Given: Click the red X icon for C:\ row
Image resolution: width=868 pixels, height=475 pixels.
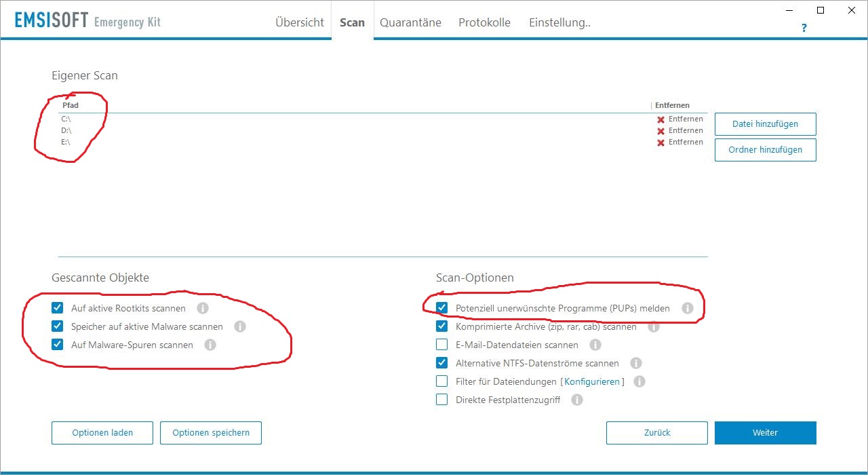Looking at the screenshot, I should 660,119.
